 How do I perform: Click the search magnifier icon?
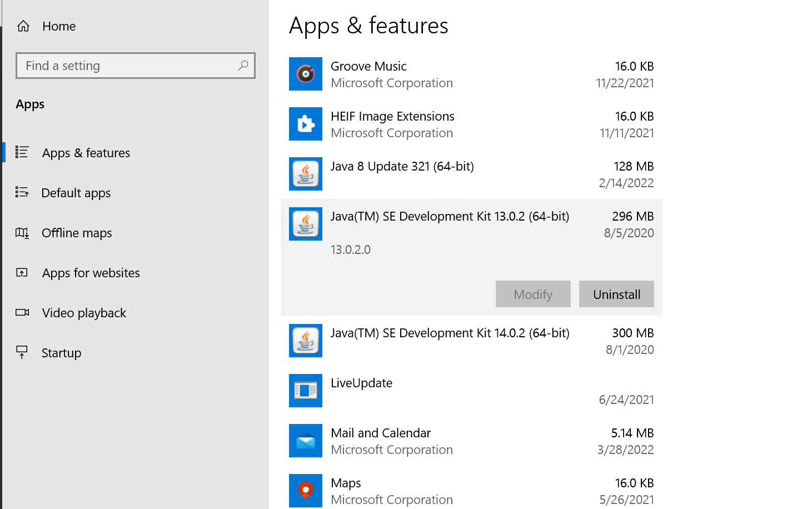pos(243,66)
